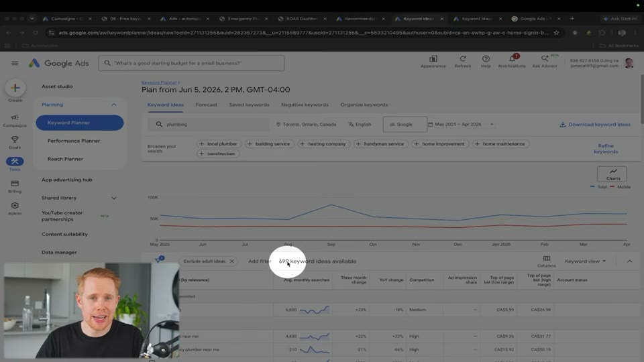Open the All Bookmarks folder
The image size is (644, 362).
(x=619, y=46)
